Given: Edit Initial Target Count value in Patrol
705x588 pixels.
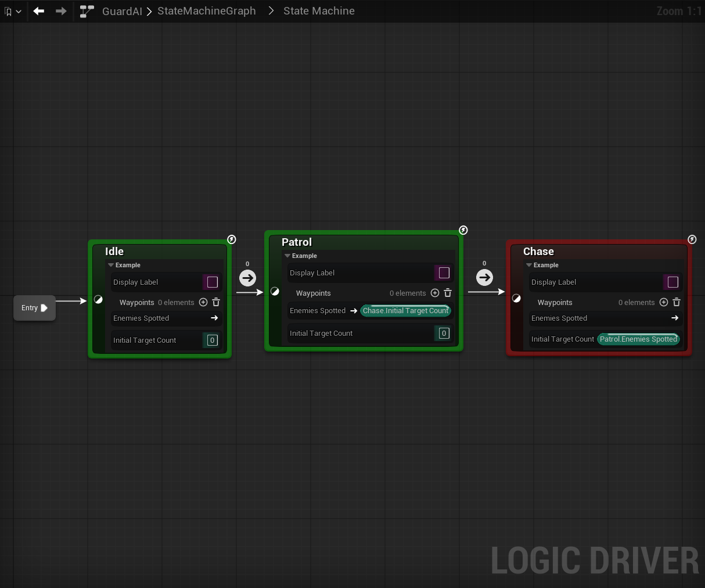Looking at the screenshot, I should (444, 334).
